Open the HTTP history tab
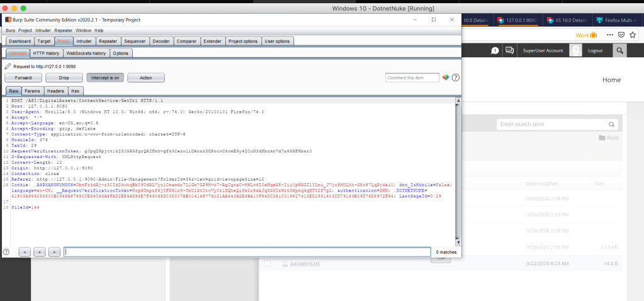The width and height of the screenshot is (644, 301). point(47,54)
